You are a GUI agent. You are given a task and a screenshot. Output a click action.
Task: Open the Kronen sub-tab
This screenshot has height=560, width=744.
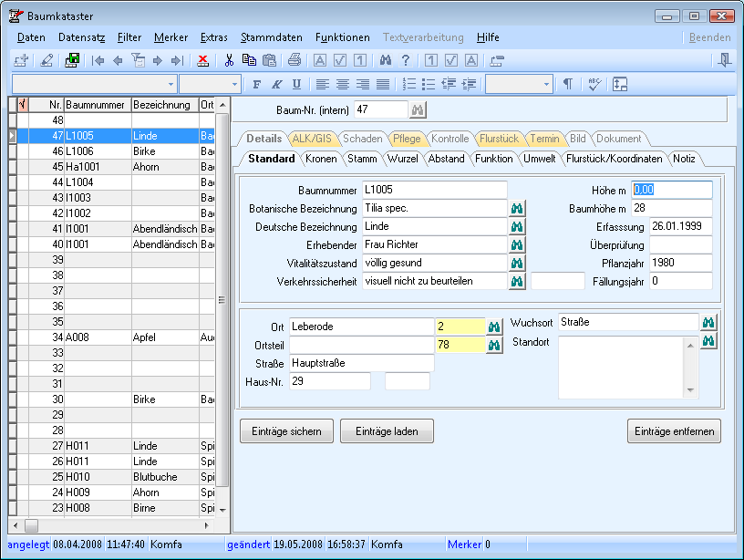tap(321, 159)
